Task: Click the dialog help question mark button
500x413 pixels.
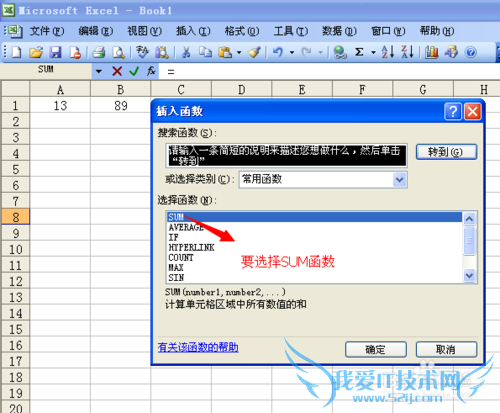Action: click(x=453, y=111)
